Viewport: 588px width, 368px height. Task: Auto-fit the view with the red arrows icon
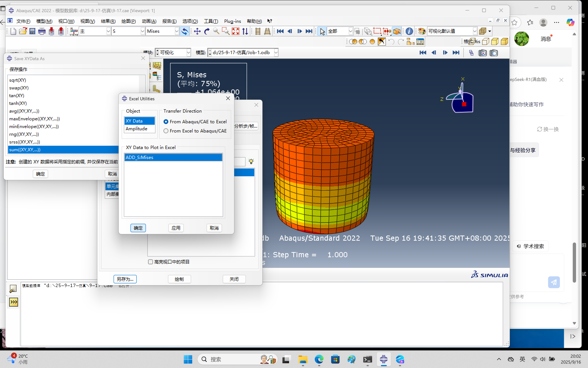point(235,31)
